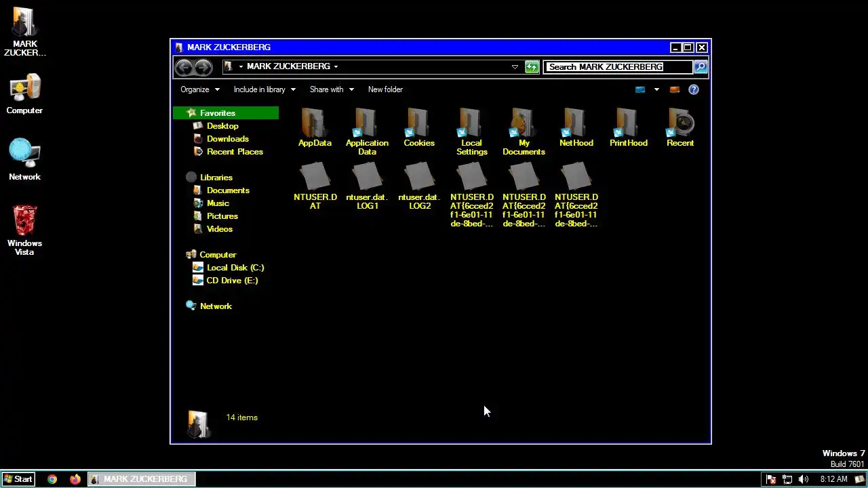Image resolution: width=868 pixels, height=488 pixels.
Task: Expand the MARK ZUCKERBERG breadcrumb arrow
Action: click(336, 66)
